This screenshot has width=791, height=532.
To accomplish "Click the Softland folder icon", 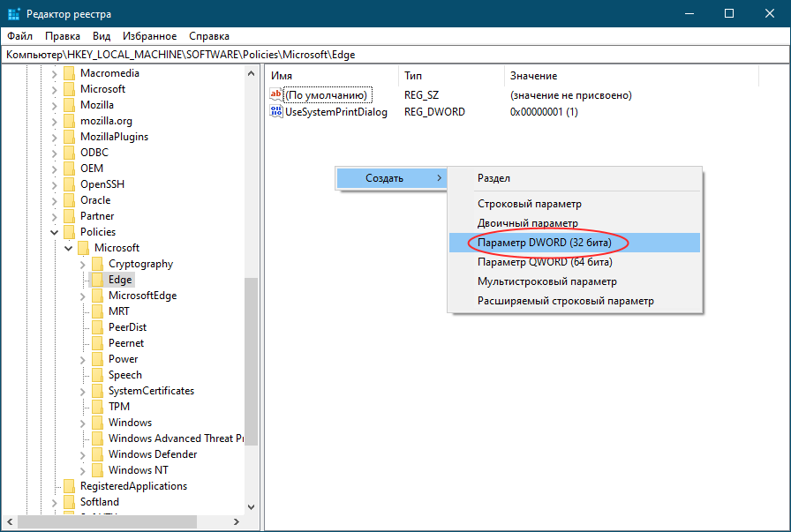I will coord(70,502).
